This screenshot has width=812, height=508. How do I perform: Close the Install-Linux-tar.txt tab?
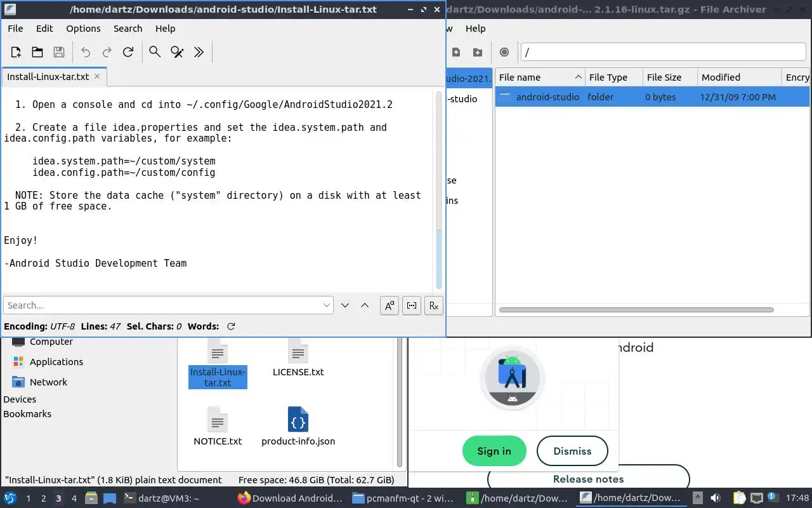(97, 76)
